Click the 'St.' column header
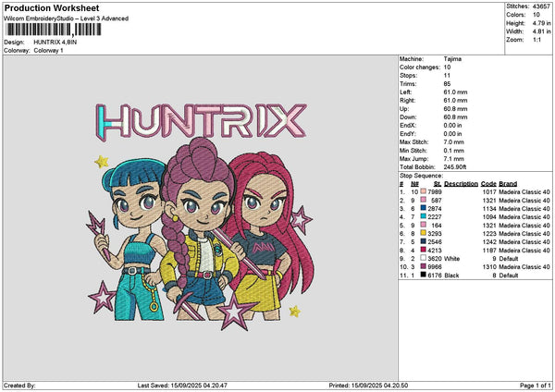The height and width of the screenshot is (392, 555). [438, 184]
